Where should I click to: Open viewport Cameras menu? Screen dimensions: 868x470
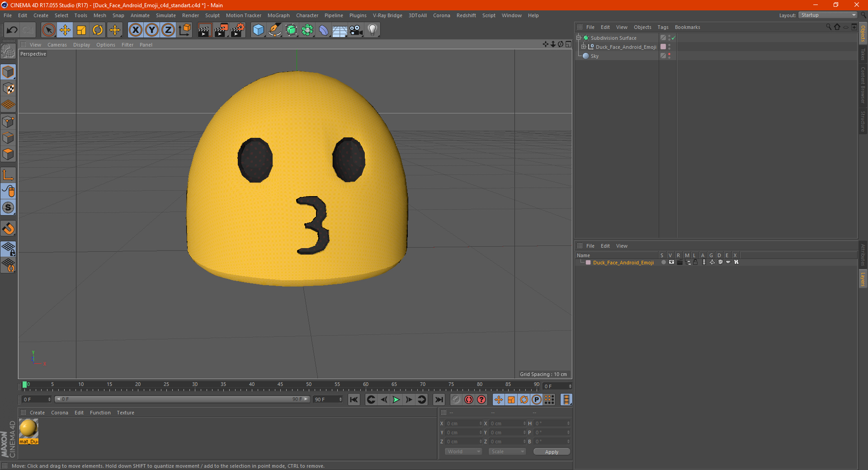click(x=57, y=45)
